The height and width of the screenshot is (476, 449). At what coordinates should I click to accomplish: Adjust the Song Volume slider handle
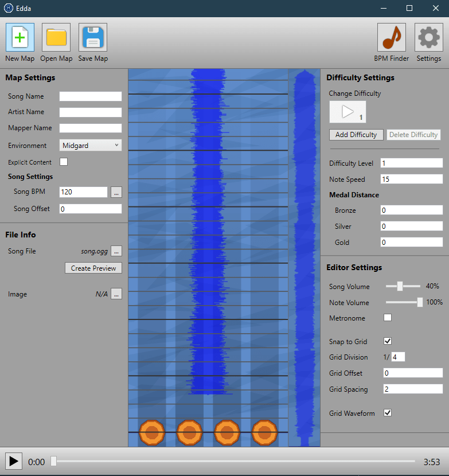tap(400, 286)
